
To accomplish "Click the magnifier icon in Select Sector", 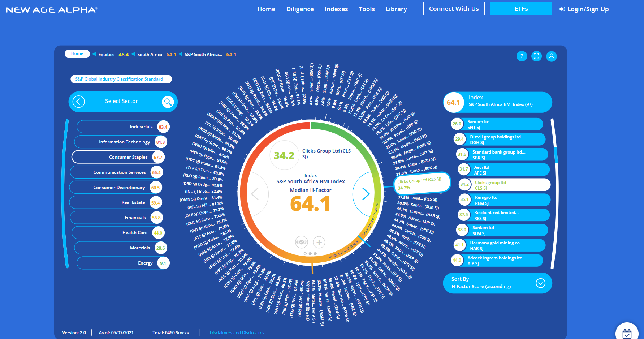I will [x=168, y=102].
